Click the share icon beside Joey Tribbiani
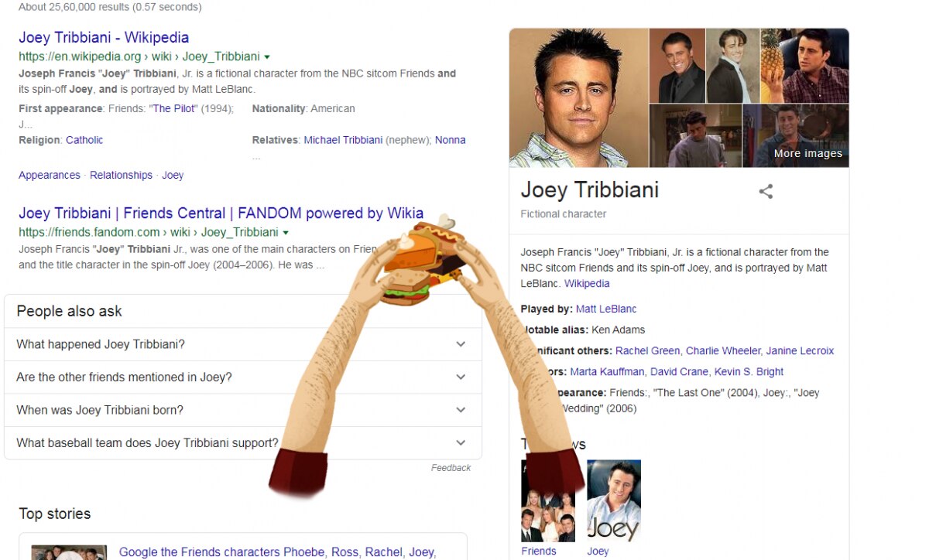This screenshot has width=929, height=560. (766, 192)
